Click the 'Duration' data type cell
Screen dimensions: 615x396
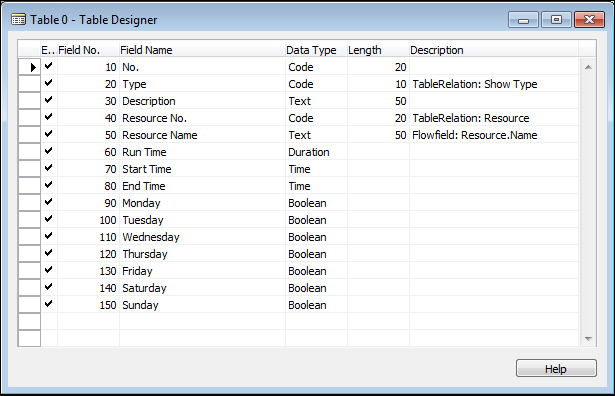(x=316, y=152)
